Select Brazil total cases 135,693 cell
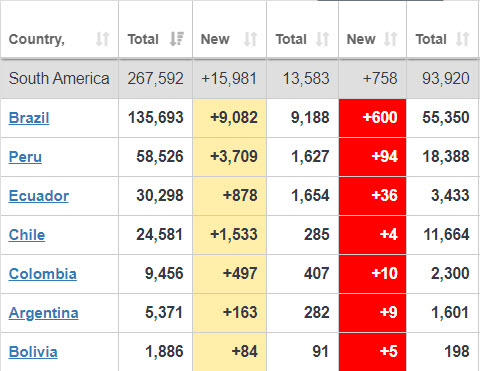 tap(155, 118)
